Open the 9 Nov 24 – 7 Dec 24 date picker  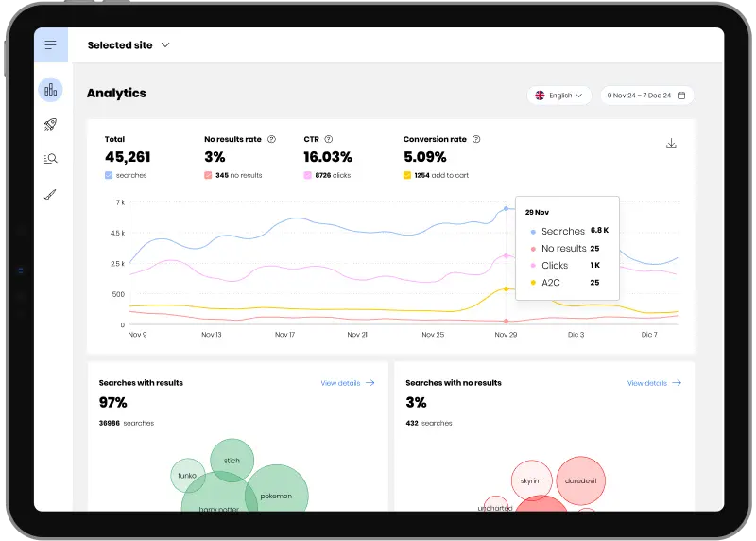(x=646, y=96)
